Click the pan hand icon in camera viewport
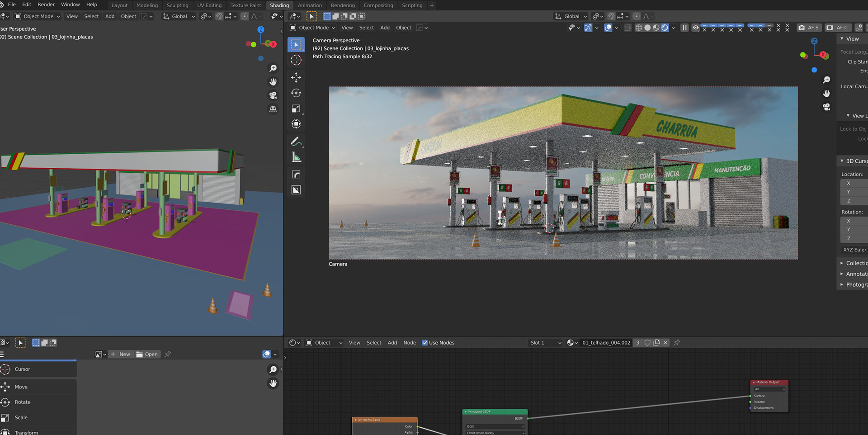The height and width of the screenshot is (435, 868). (x=826, y=93)
